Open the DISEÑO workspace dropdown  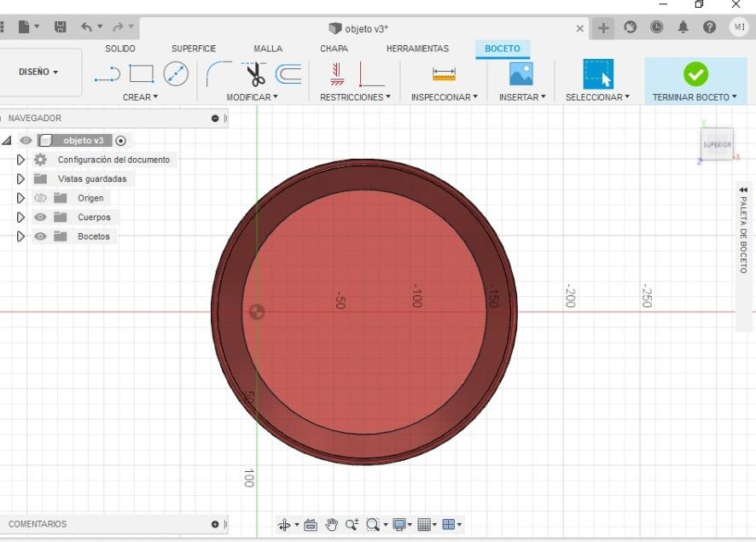[38, 72]
